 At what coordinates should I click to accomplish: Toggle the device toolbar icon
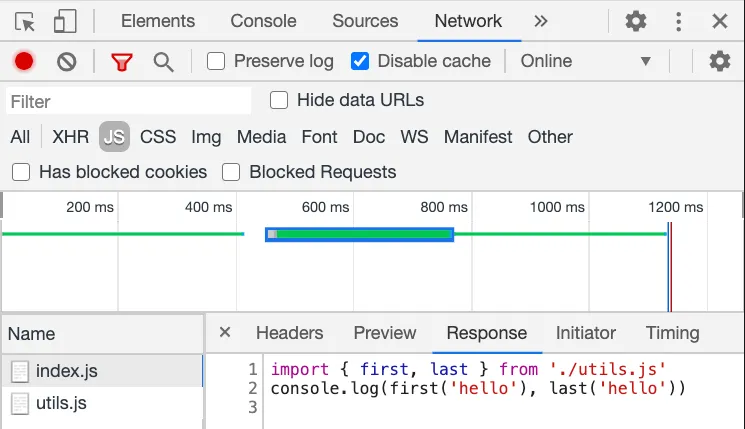pyautogui.click(x=65, y=21)
